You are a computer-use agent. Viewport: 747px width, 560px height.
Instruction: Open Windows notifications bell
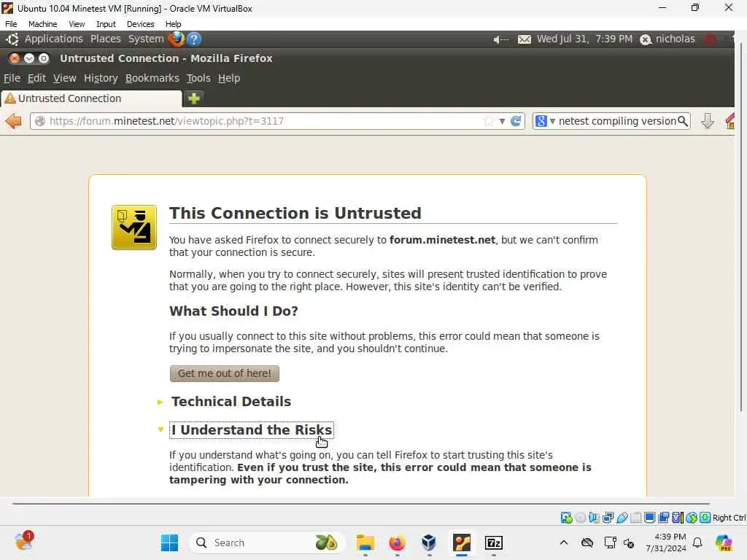pos(697,542)
